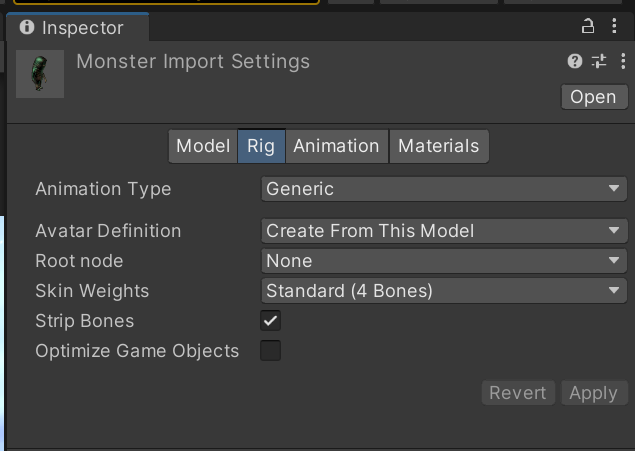
Task: Lock the Inspector panel
Action: coord(588,26)
